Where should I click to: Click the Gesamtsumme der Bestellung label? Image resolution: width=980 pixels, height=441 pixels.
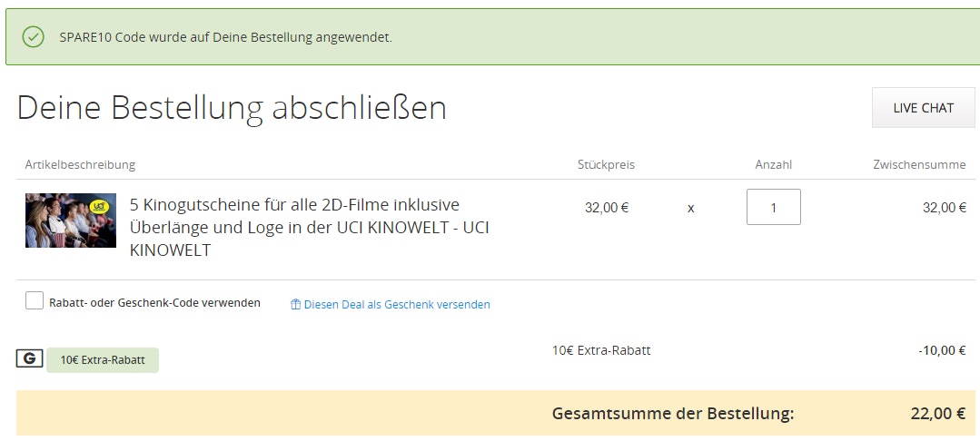pos(673,414)
